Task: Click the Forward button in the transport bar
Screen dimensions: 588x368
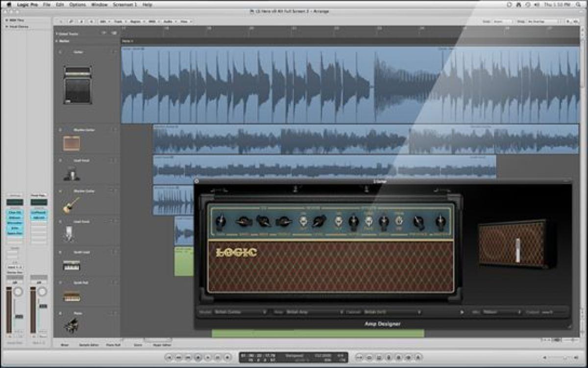Action: (189, 358)
